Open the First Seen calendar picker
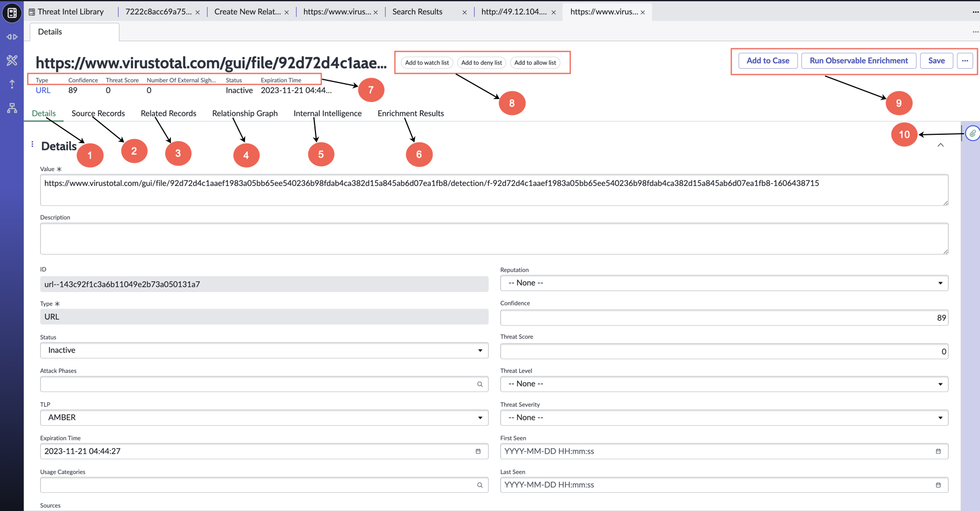 (938, 452)
